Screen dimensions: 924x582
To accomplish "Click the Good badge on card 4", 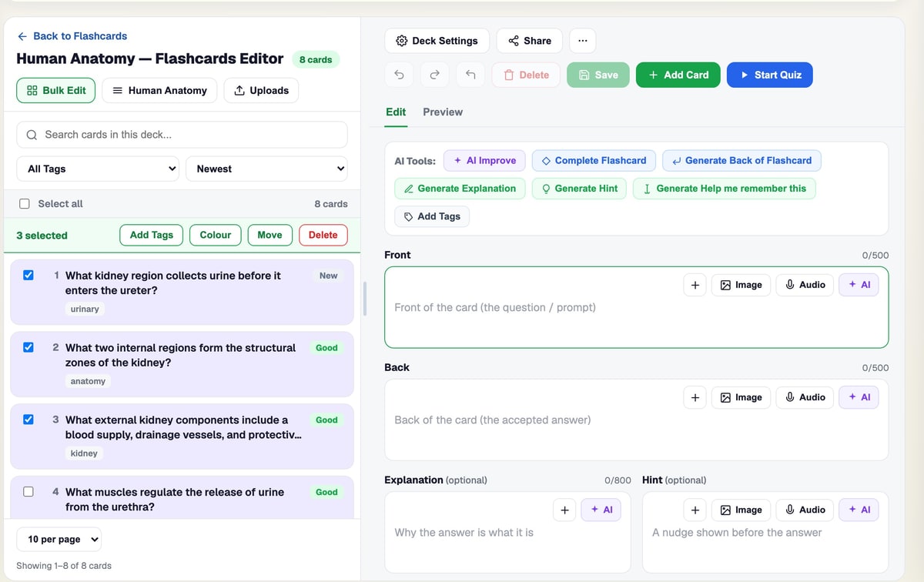I will [326, 492].
